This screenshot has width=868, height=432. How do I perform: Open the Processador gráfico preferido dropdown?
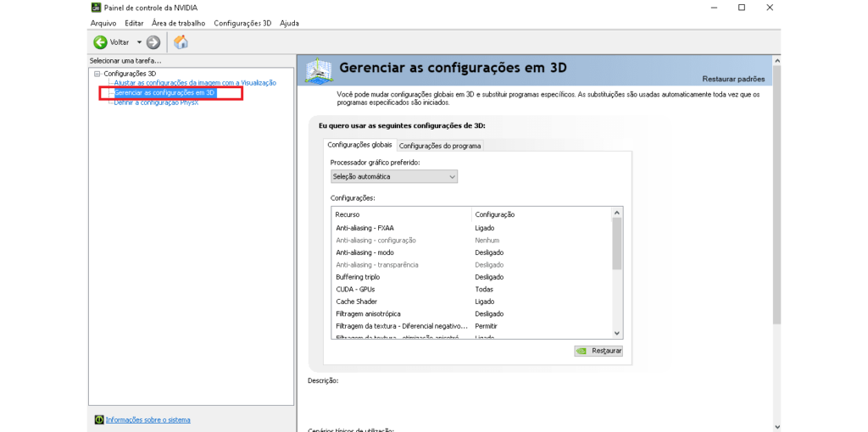coord(394,177)
